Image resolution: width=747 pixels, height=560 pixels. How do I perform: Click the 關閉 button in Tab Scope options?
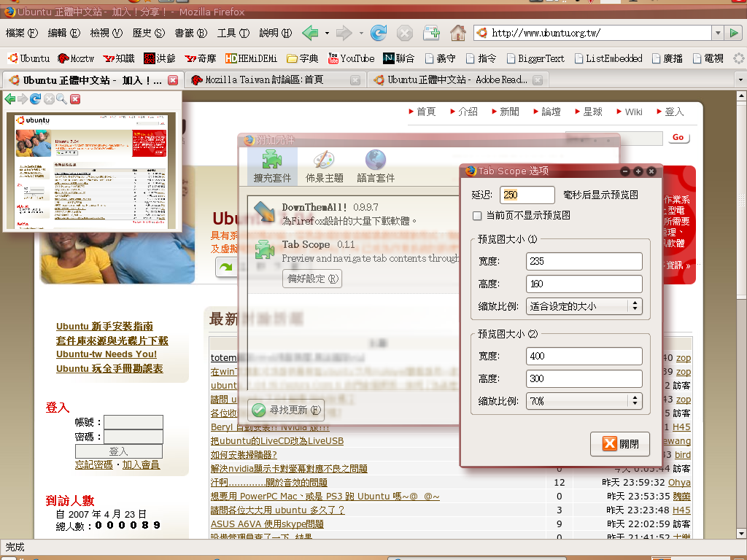coord(620,444)
